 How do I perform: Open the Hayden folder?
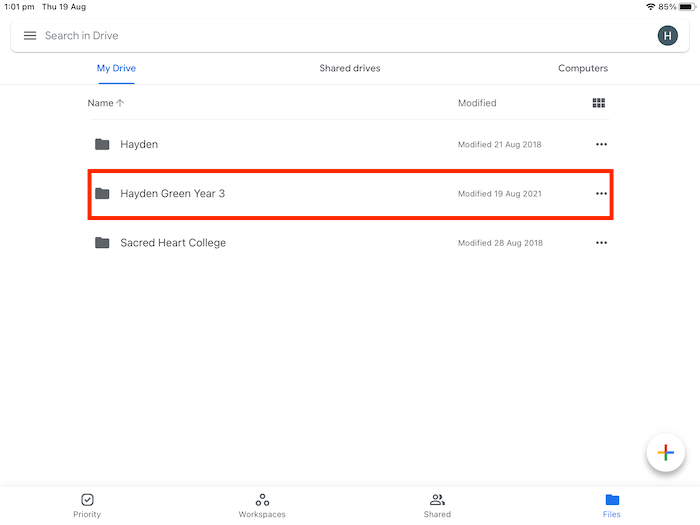(140, 144)
